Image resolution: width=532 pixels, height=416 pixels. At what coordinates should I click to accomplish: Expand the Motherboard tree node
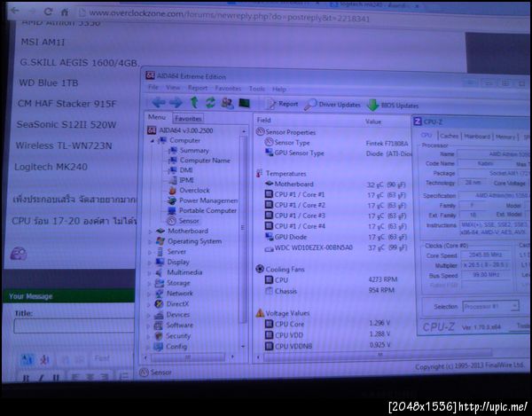pos(151,232)
